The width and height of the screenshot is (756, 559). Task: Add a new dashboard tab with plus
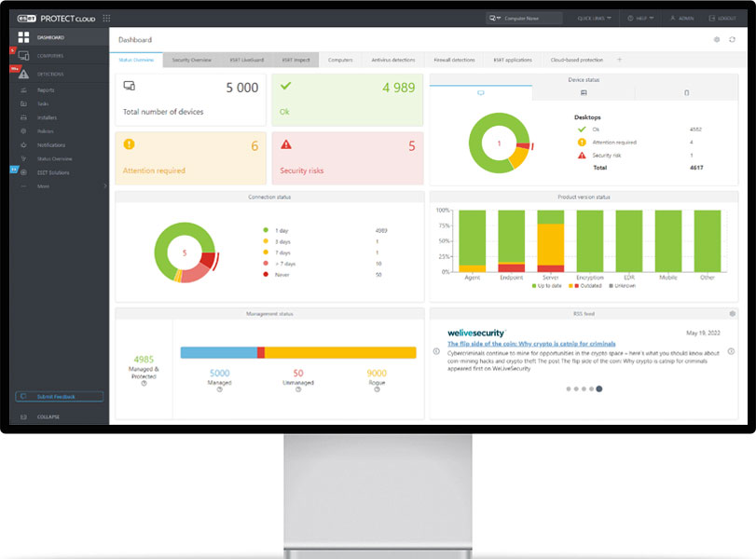pos(620,60)
